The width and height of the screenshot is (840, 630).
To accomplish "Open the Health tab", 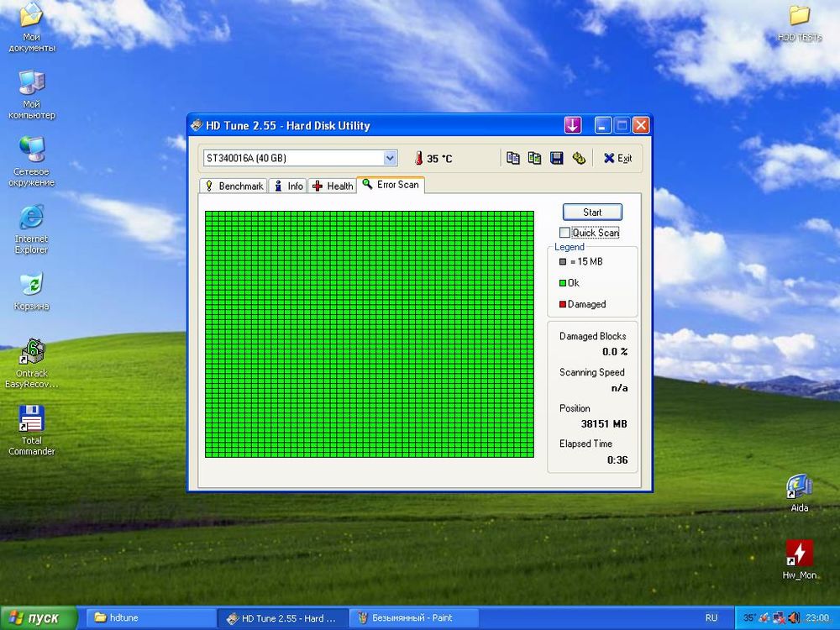I will coord(333,186).
